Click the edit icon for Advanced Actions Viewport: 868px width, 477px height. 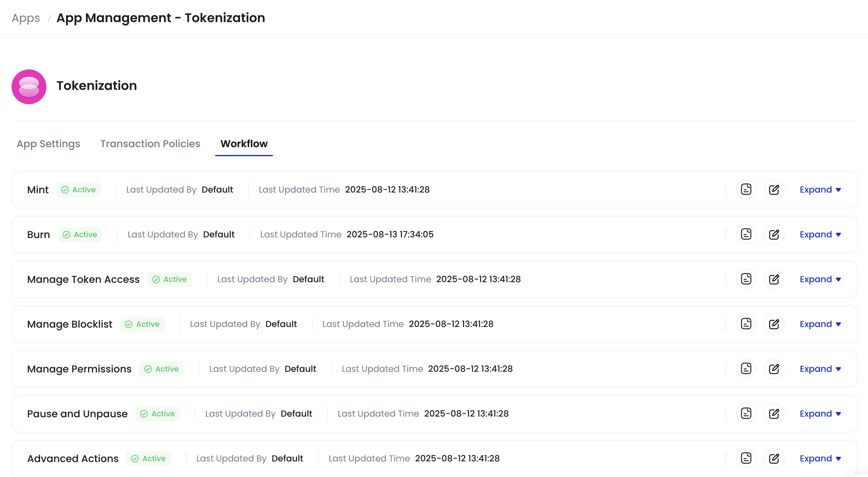[774, 458]
